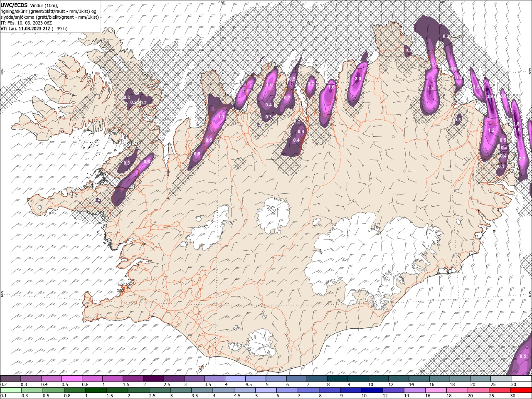Select the dark teal swatch between 8 and 9, top row
Viewport: 532px width, 399px height.
[x=337, y=378]
